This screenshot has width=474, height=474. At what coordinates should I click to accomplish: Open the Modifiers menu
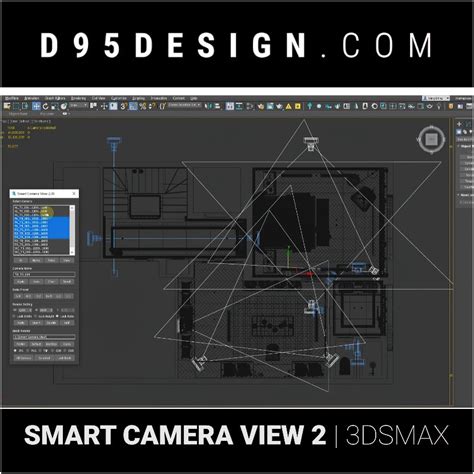[x=12, y=98]
